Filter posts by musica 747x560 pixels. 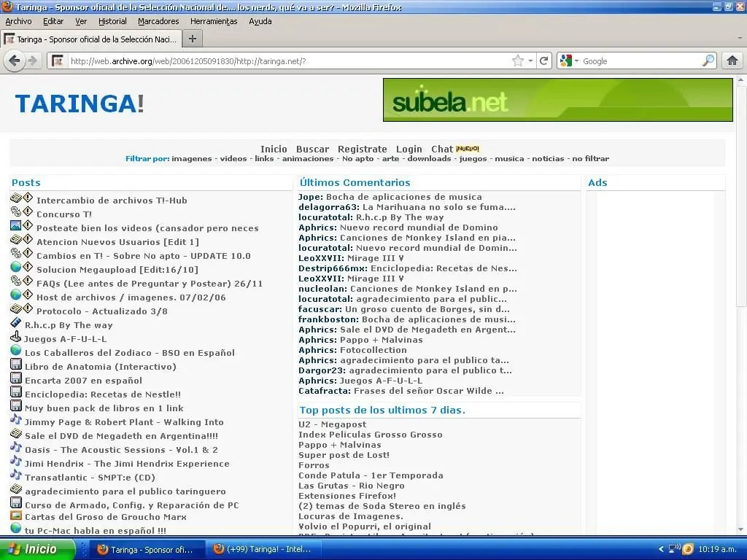509,158
